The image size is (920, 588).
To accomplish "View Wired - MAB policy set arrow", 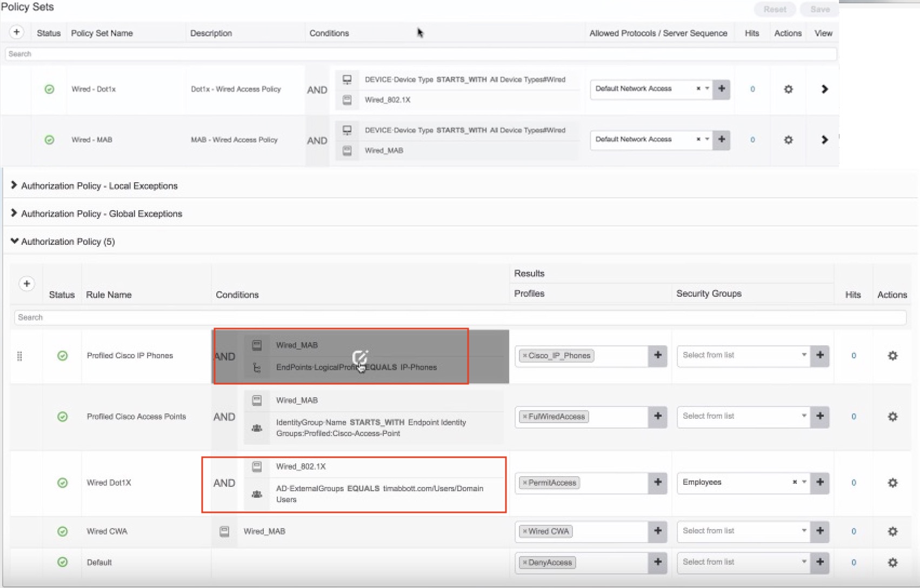I will (824, 140).
